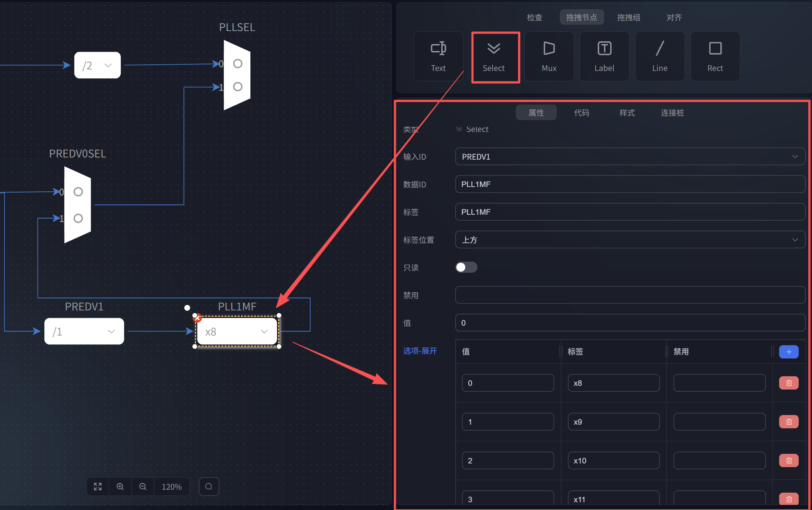Edit the 值 property field showing 0
This screenshot has height=510, width=812.
pos(630,323)
